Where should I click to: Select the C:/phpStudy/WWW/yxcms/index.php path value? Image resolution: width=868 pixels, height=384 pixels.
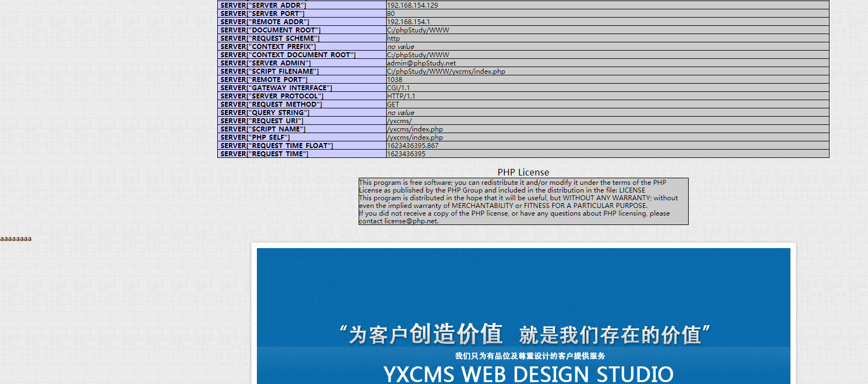[x=446, y=71]
